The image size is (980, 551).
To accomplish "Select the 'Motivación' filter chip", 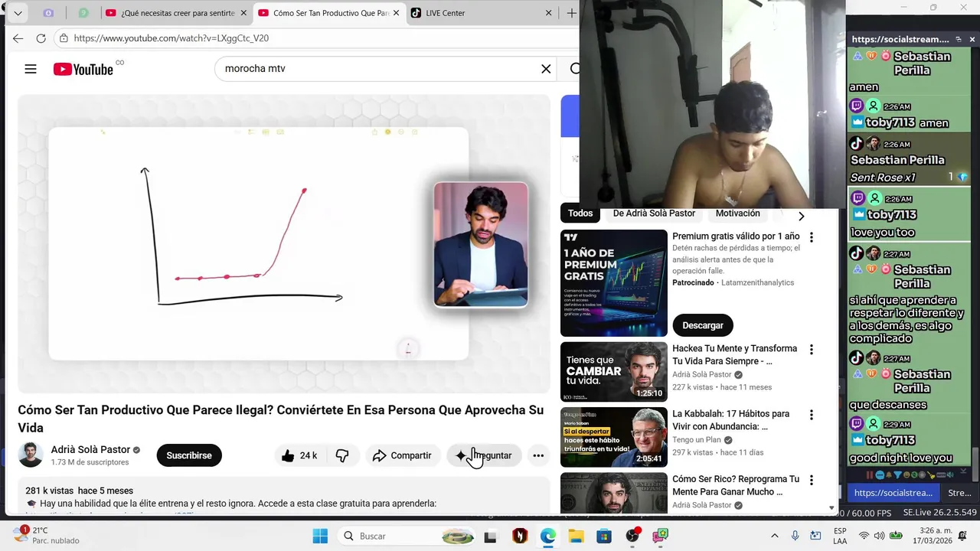I will click(737, 214).
